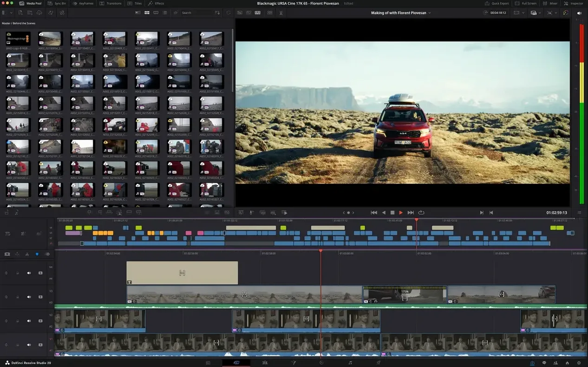Click the timecode field 00:04:18:12
Screen dimensions: 588x367
pyautogui.click(x=498, y=13)
